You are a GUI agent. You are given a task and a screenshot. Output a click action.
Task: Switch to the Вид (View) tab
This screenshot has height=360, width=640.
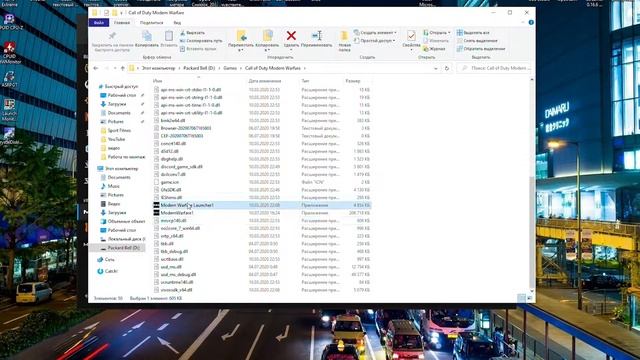click(x=177, y=23)
